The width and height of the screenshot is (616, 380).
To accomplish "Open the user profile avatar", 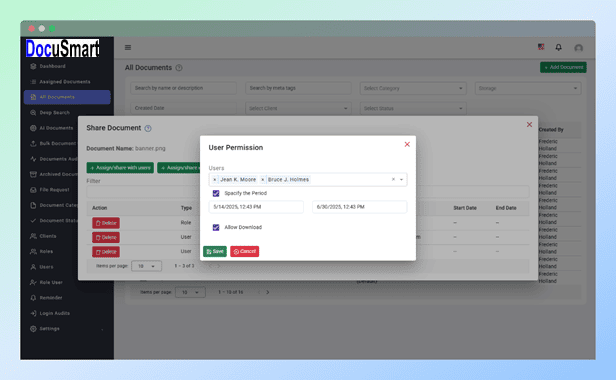I will 578,48.
